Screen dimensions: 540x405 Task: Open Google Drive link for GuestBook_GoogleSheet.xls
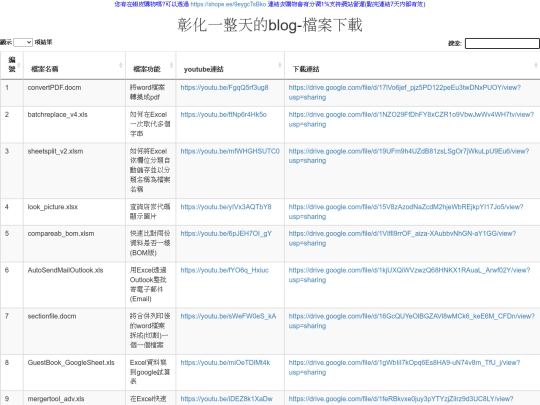point(404,367)
